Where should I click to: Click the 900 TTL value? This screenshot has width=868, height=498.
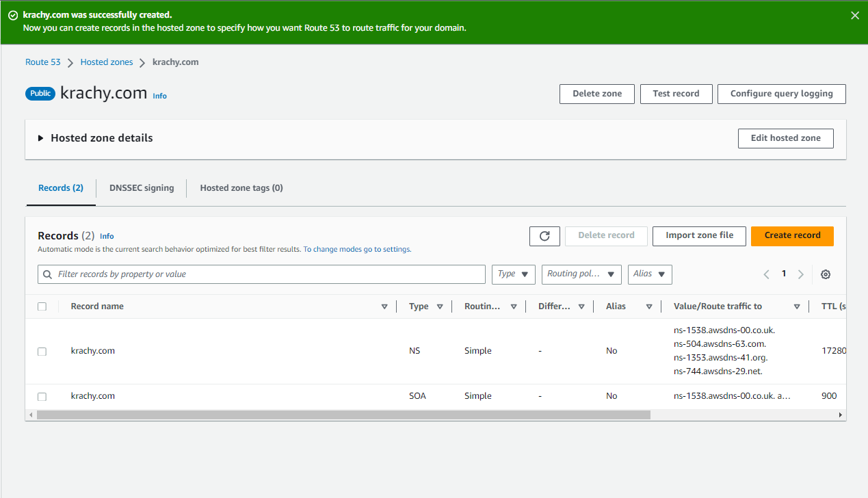pos(829,396)
